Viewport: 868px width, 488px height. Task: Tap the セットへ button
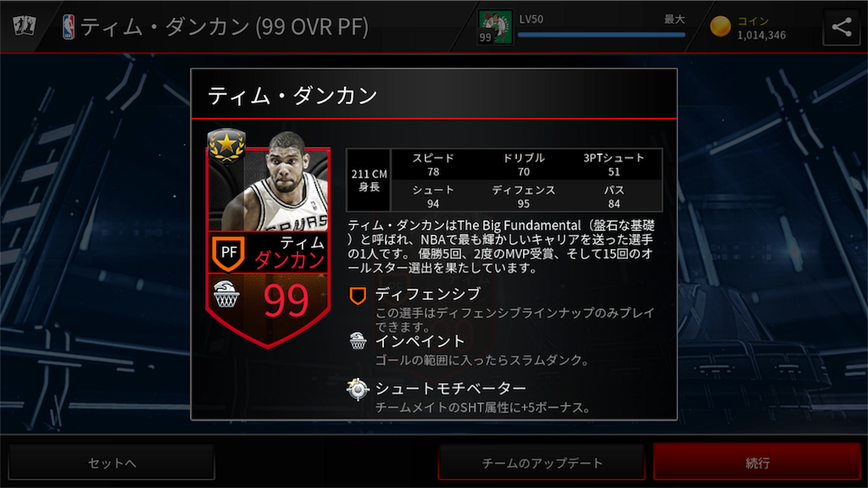point(111,463)
